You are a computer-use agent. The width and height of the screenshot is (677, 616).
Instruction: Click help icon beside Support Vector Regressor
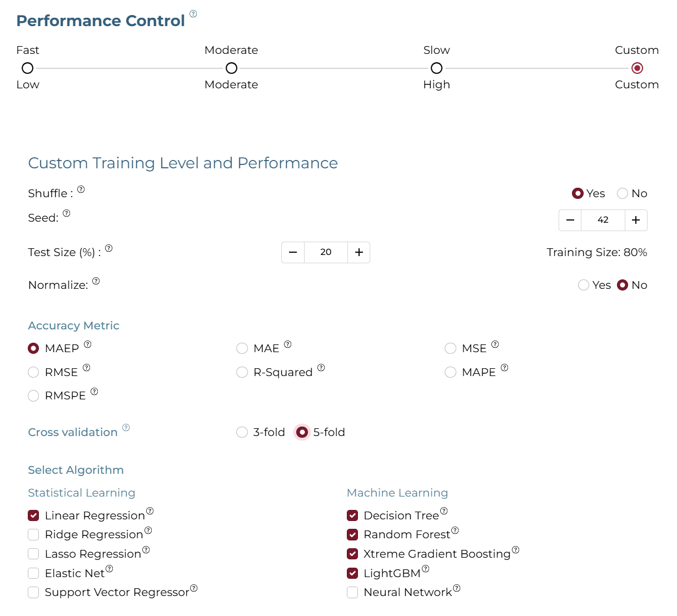click(x=194, y=588)
